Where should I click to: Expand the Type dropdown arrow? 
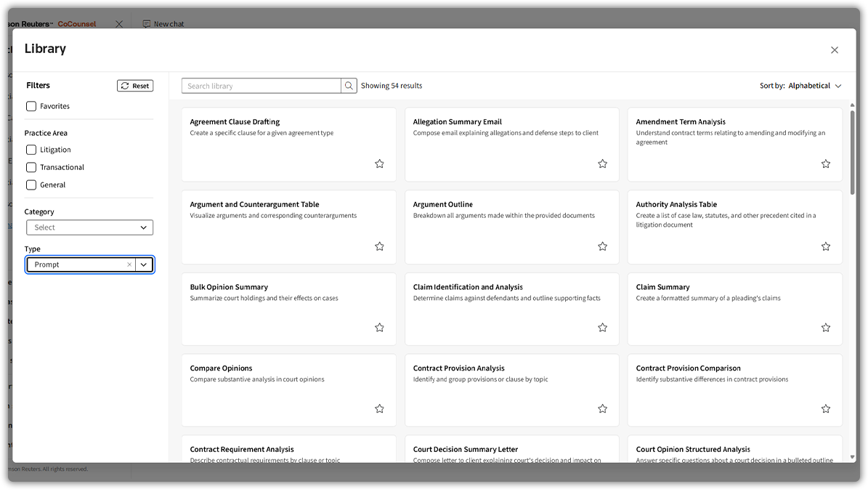pos(144,265)
